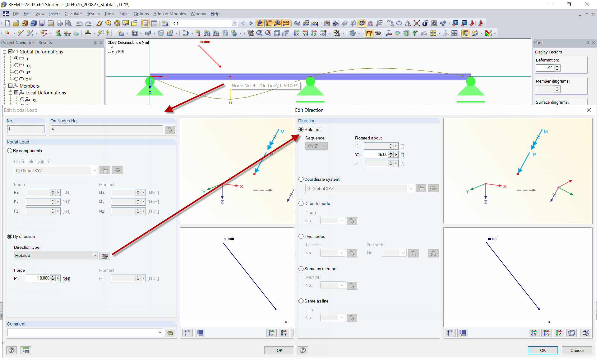The height and width of the screenshot is (364, 597).
Task: Select the Two nodes direction option
Action: [301, 236]
